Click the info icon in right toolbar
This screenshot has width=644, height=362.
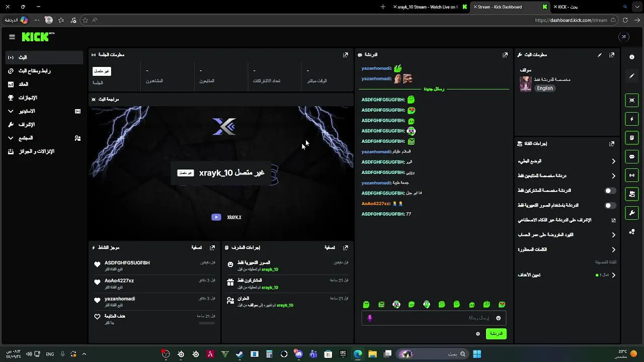(x=632, y=57)
